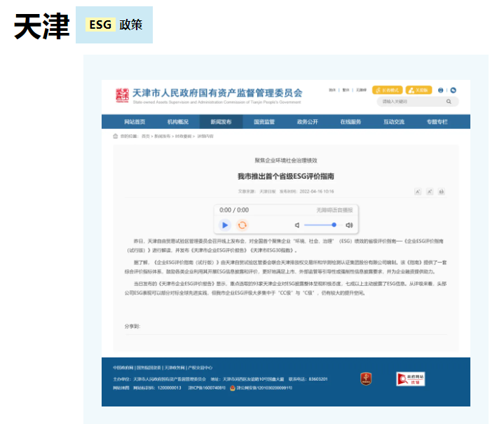Click the 津ICP备 record number link
The image size is (504, 424).
(x=207, y=388)
